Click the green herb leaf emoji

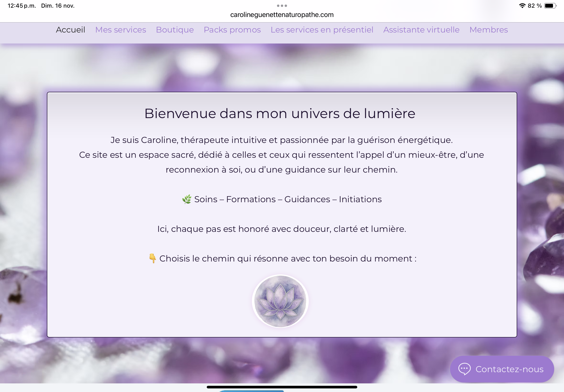coord(187,199)
